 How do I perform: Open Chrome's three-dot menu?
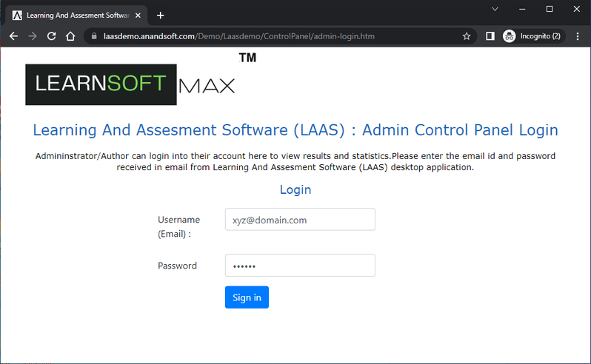(x=578, y=36)
